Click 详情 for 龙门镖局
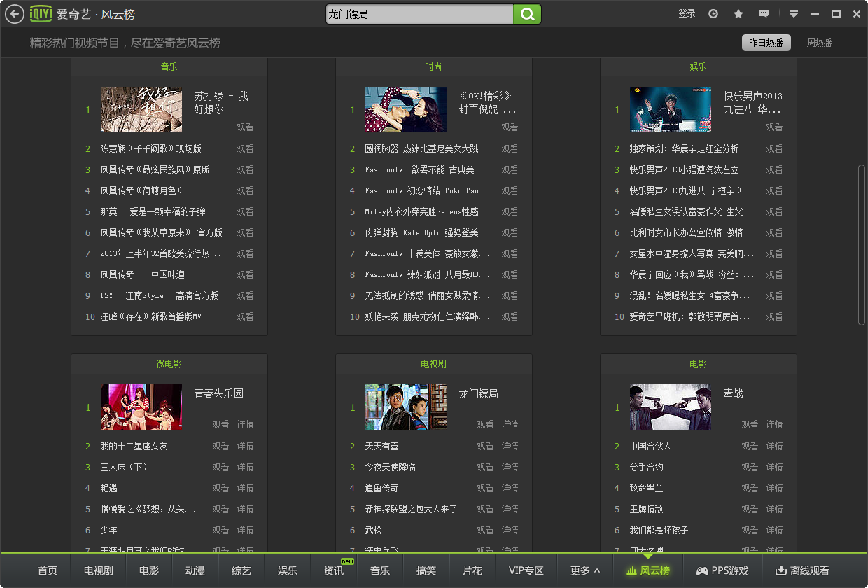The image size is (868, 588). click(510, 424)
